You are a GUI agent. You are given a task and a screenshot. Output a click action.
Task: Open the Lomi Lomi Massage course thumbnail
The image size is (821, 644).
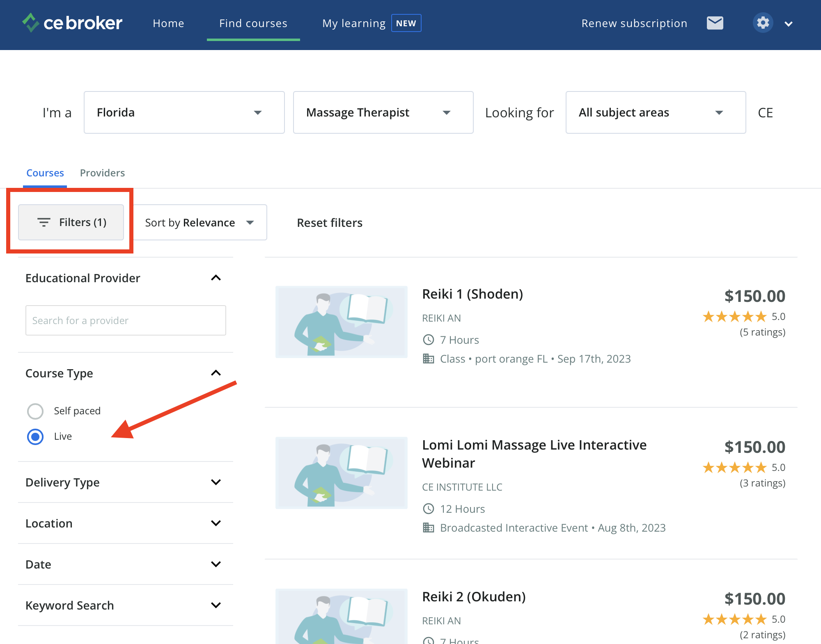[342, 473]
